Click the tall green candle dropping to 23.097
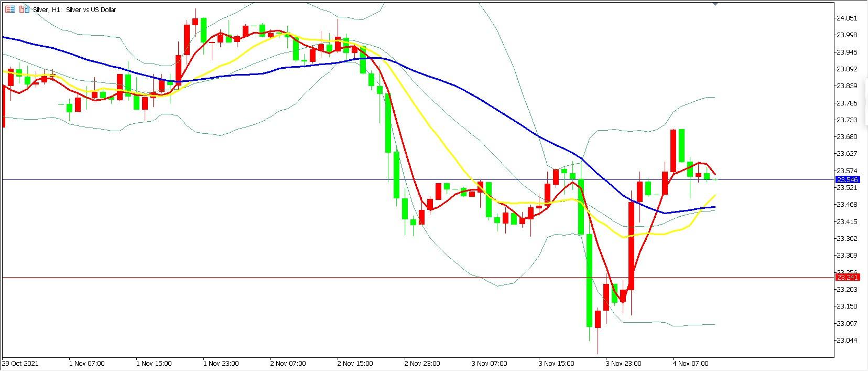Viewport: 868px width, 371px height. click(x=589, y=278)
